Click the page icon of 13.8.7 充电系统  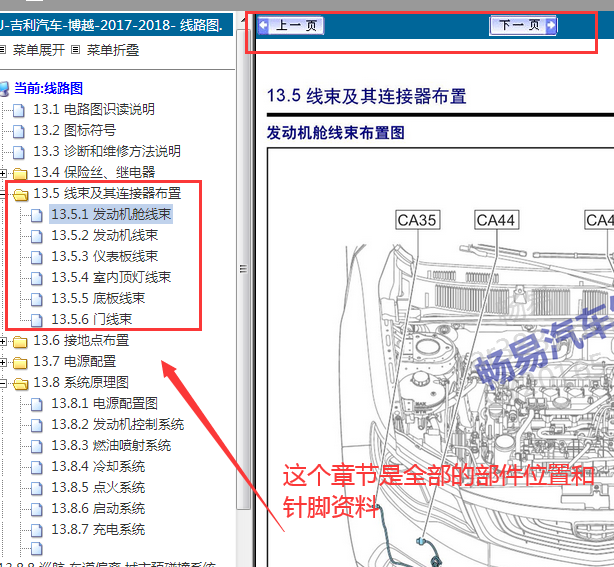point(36,530)
